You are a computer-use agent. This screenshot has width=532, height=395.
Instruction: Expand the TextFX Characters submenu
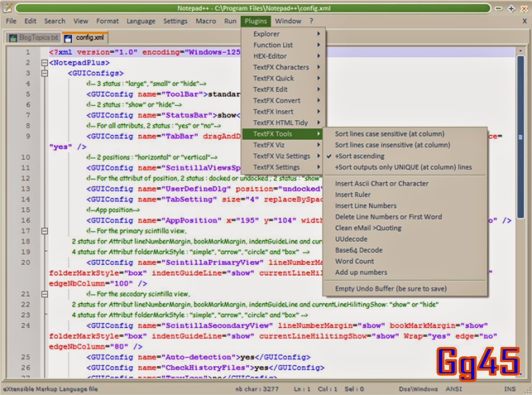click(283, 67)
